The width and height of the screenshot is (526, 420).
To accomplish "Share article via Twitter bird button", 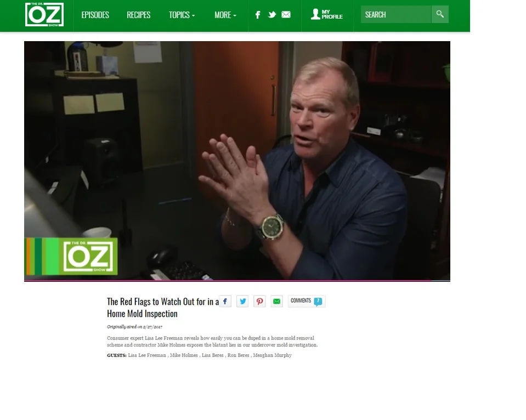I will (242, 301).
